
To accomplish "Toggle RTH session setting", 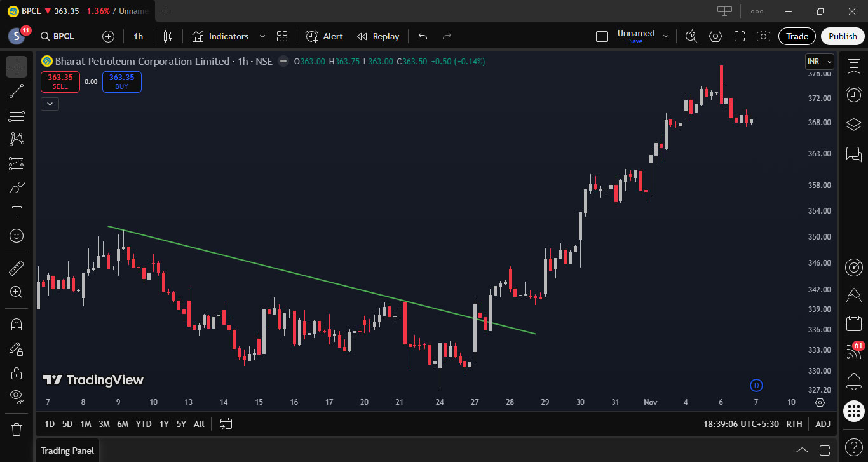I will tap(794, 424).
